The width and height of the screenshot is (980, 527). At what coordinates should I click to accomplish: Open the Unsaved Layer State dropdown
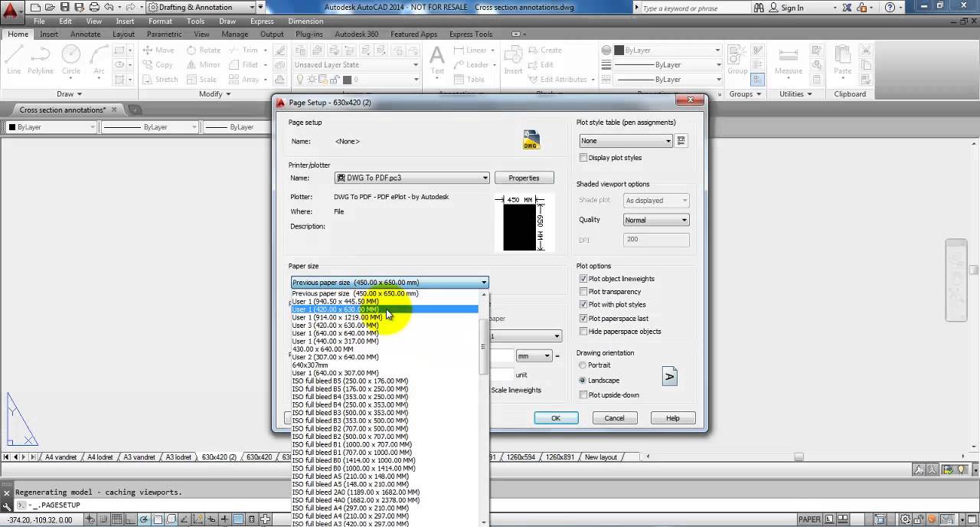click(357, 65)
